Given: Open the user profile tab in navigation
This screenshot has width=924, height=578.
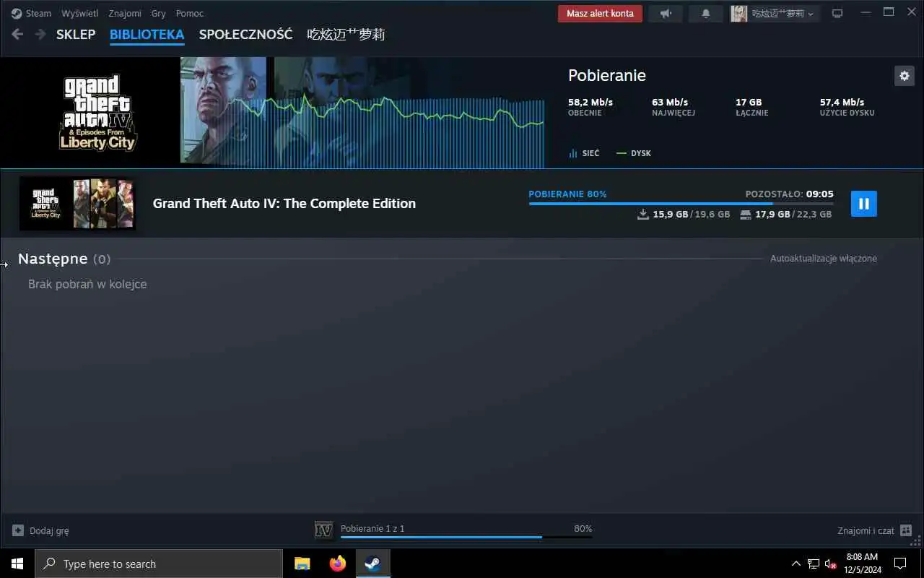Looking at the screenshot, I should tap(346, 34).
